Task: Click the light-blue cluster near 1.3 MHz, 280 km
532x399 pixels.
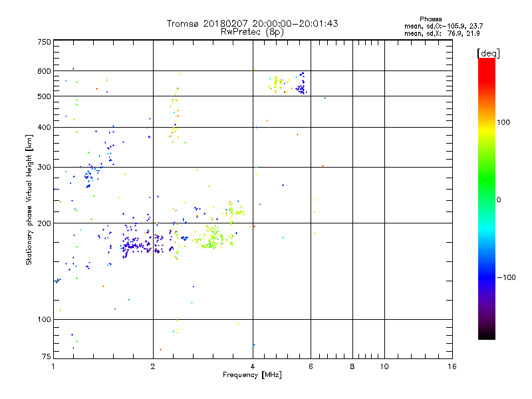Action: [x=90, y=176]
